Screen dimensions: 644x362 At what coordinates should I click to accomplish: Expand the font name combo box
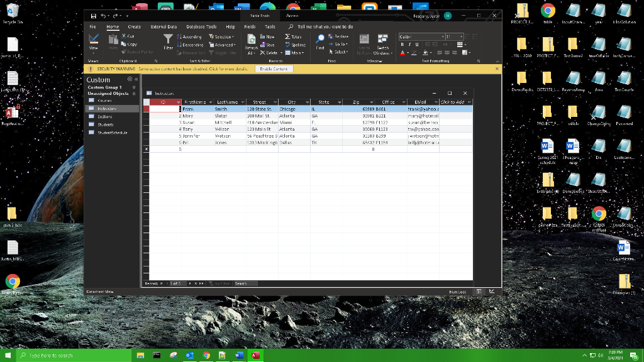pos(443,36)
